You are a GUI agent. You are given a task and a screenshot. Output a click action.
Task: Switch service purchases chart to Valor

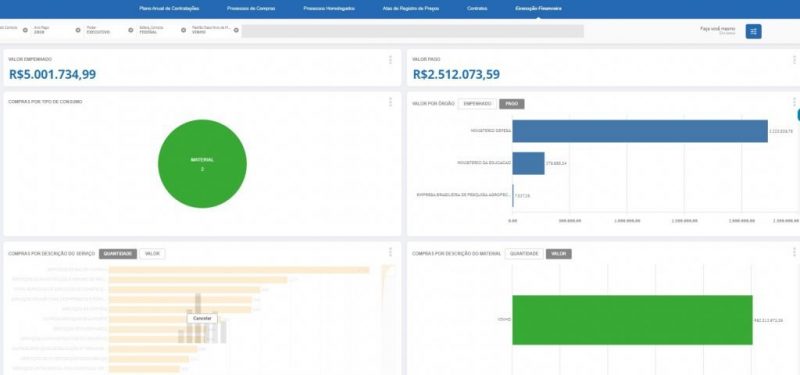click(x=153, y=254)
